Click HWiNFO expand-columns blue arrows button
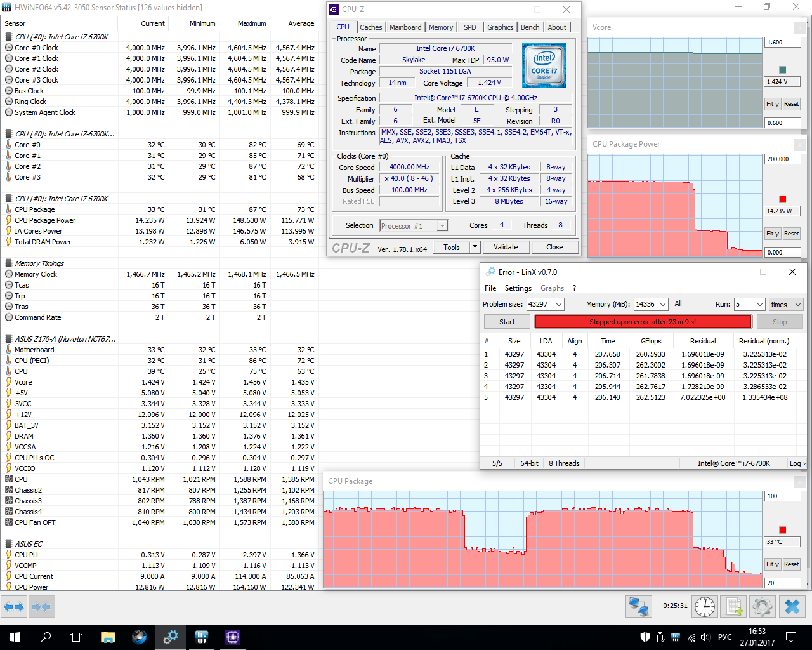 point(14,607)
